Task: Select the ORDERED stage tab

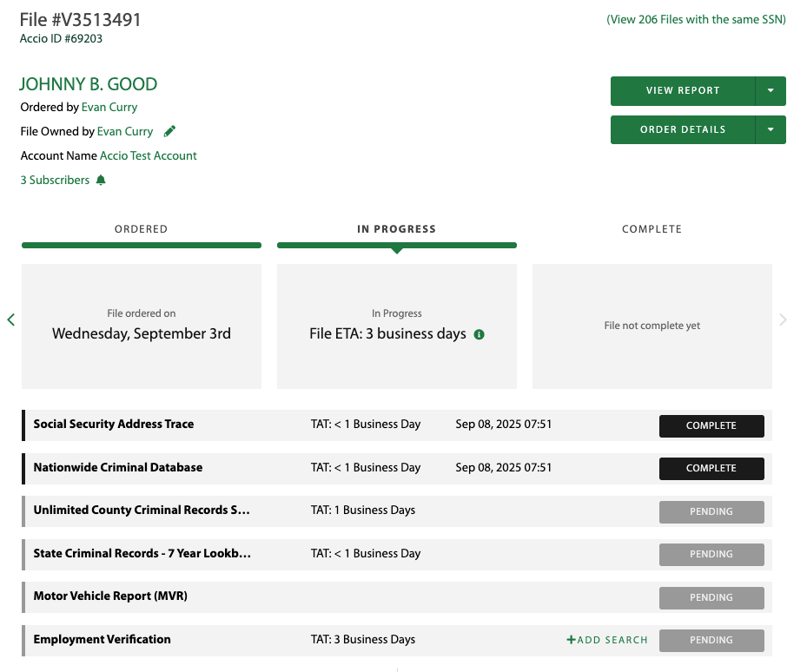Action: click(x=141, y=229)
